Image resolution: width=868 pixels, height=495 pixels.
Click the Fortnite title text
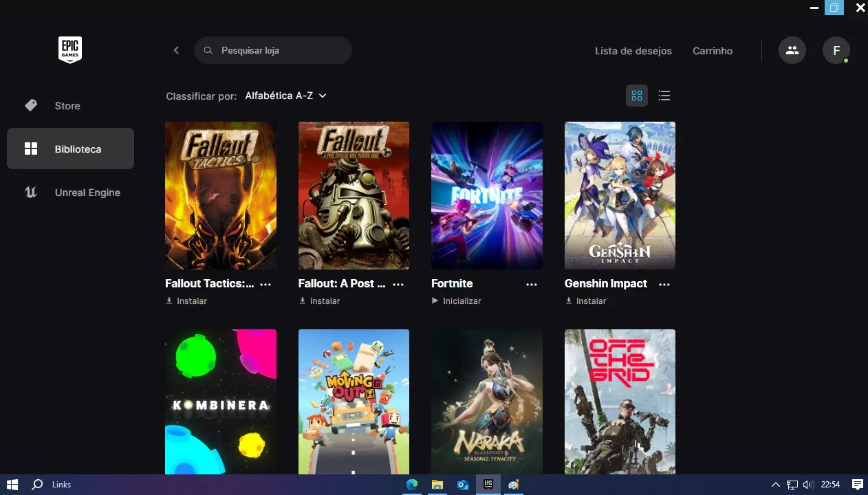pos(452,283)
